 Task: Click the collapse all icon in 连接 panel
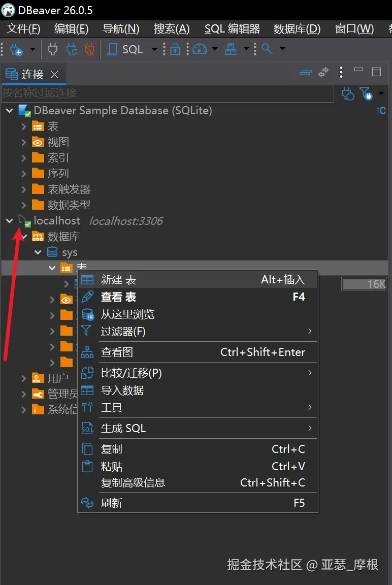pos(306,73)
